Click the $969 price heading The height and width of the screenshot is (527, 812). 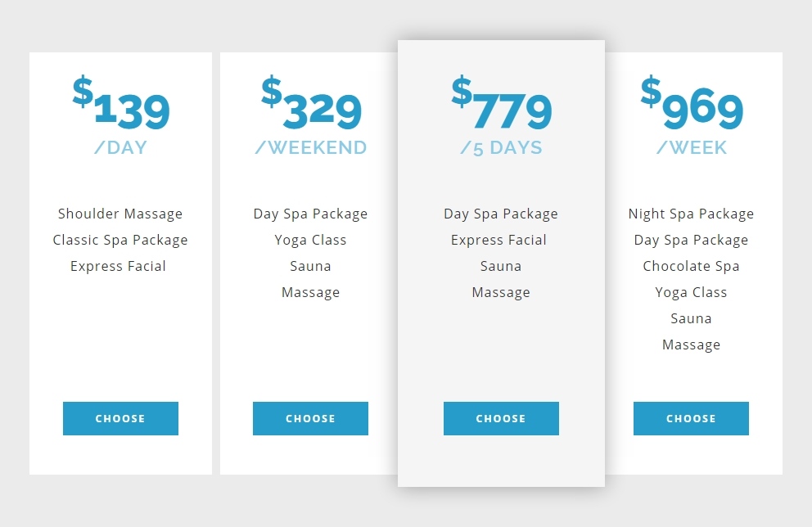click(x=692, y=105)
